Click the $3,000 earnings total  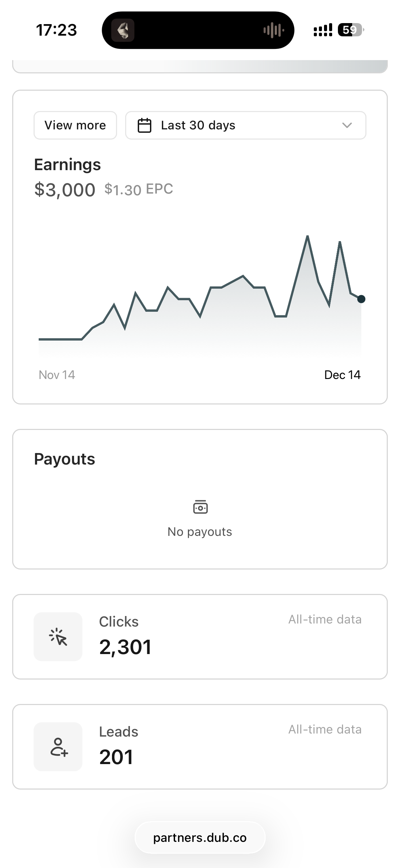[65, 189]
